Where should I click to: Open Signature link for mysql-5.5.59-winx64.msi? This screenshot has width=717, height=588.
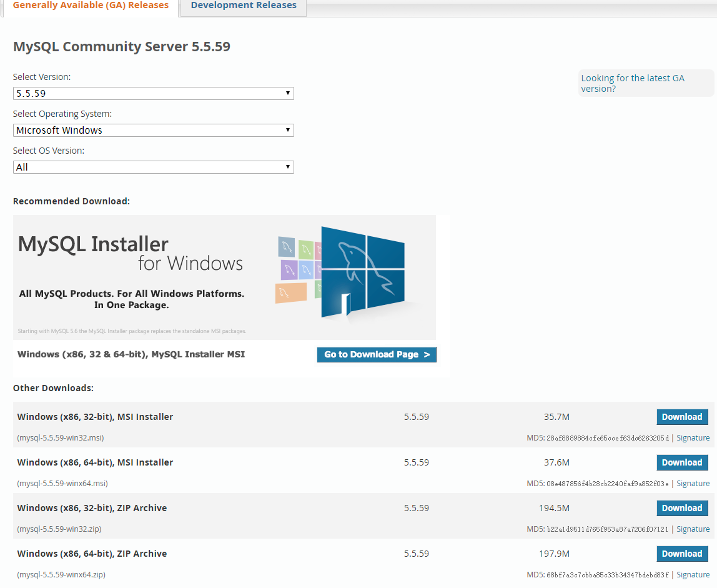coord(693,484)
